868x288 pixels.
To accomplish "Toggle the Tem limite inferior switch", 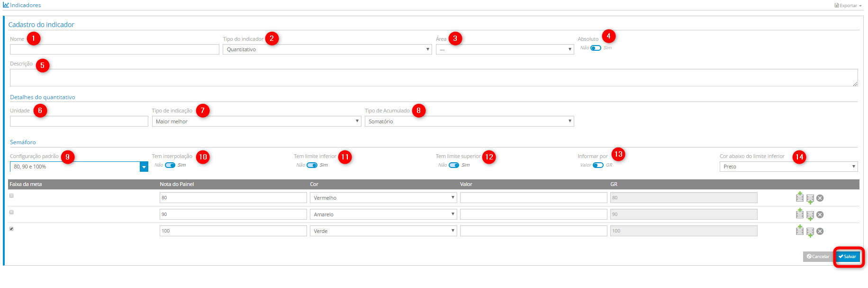I will 312,165.
